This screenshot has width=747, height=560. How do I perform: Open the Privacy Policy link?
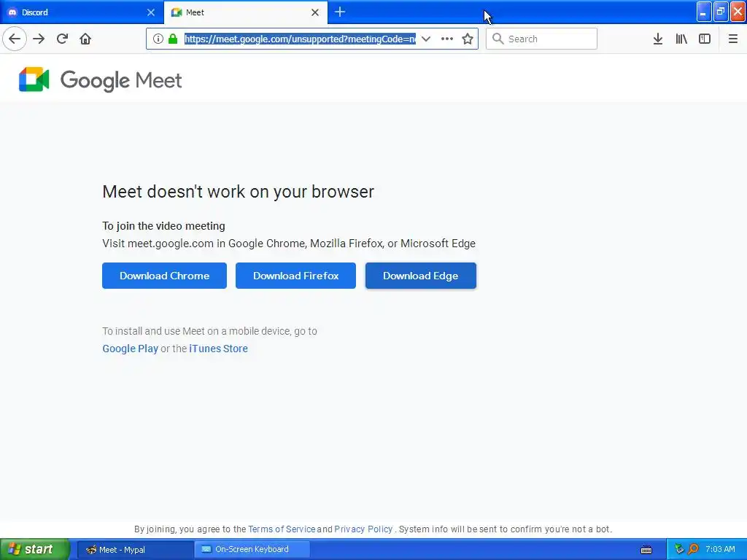coord(363,529)
